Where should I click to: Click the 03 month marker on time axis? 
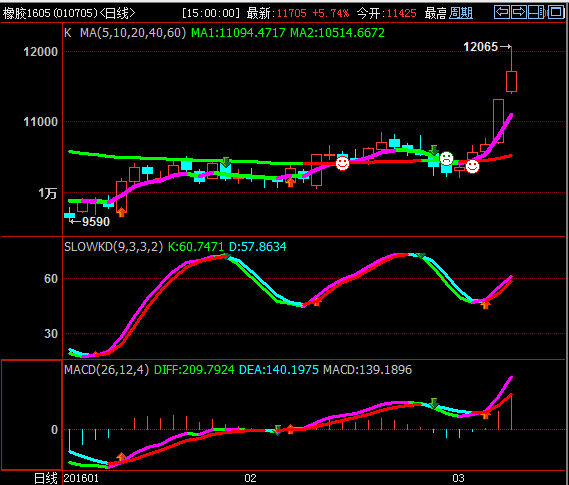[x=458, y=478]
